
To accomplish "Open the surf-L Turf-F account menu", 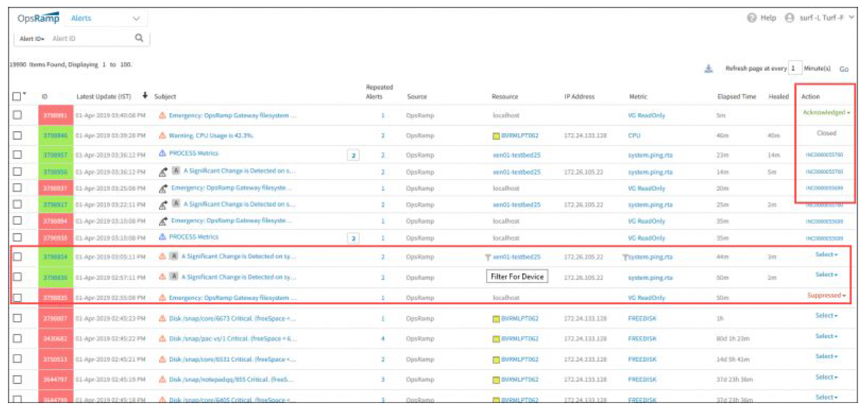I will [822, 18].
